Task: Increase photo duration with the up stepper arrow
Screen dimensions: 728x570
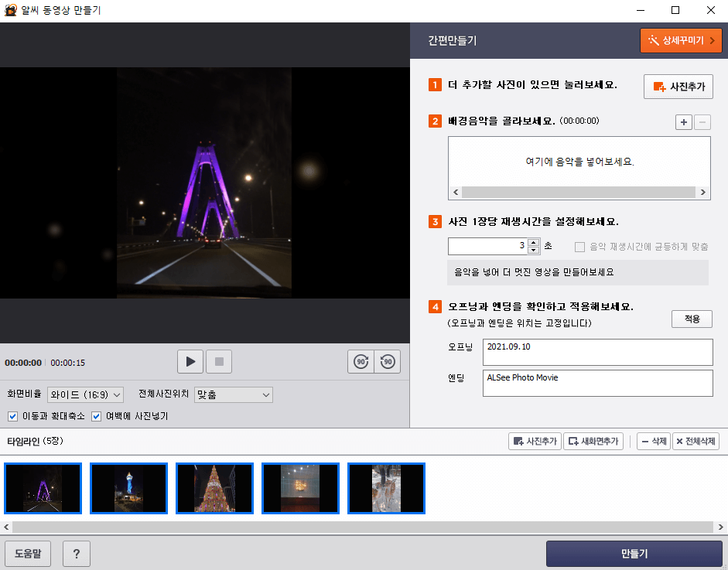Action: (533, 242)
